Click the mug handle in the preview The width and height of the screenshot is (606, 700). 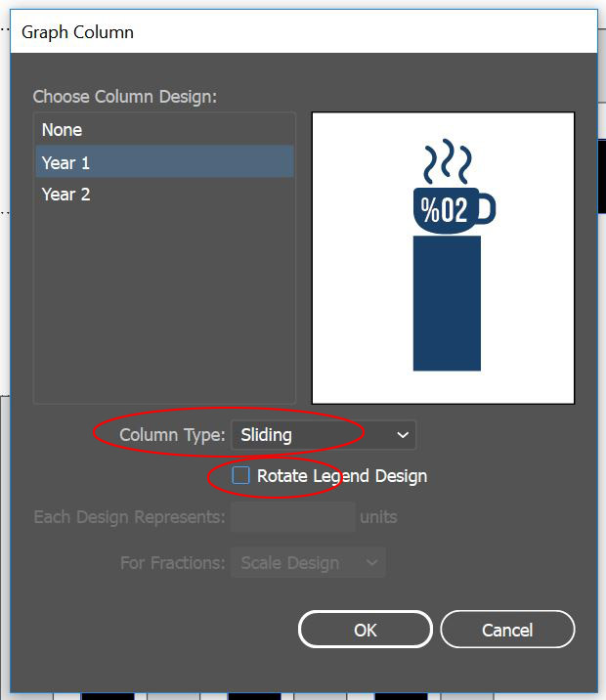486,208
